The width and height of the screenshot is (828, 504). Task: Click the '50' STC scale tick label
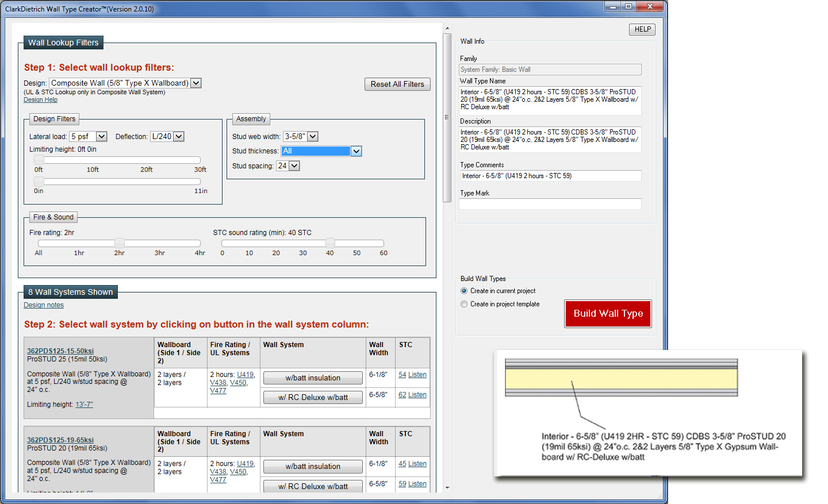pos(357,253)
